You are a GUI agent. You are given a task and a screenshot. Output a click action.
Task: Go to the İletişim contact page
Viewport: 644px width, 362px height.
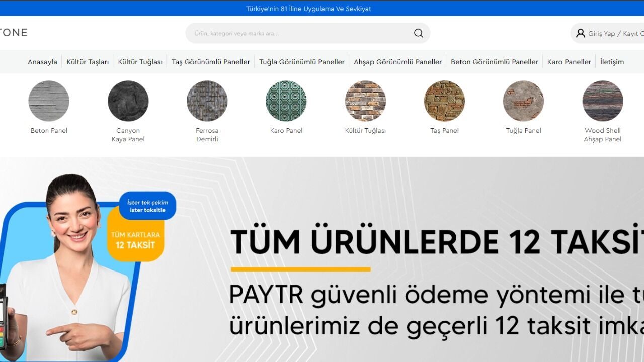(612, 62)
